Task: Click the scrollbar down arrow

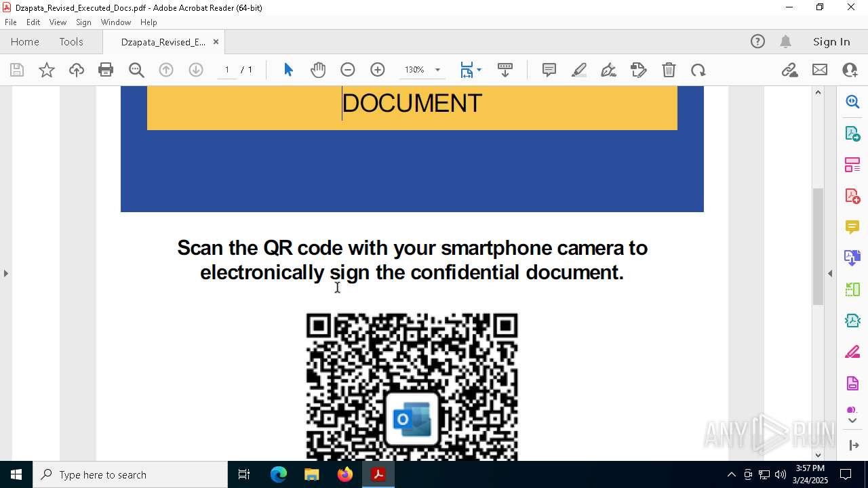Action: pyautogui.click(x=818, y=455)
